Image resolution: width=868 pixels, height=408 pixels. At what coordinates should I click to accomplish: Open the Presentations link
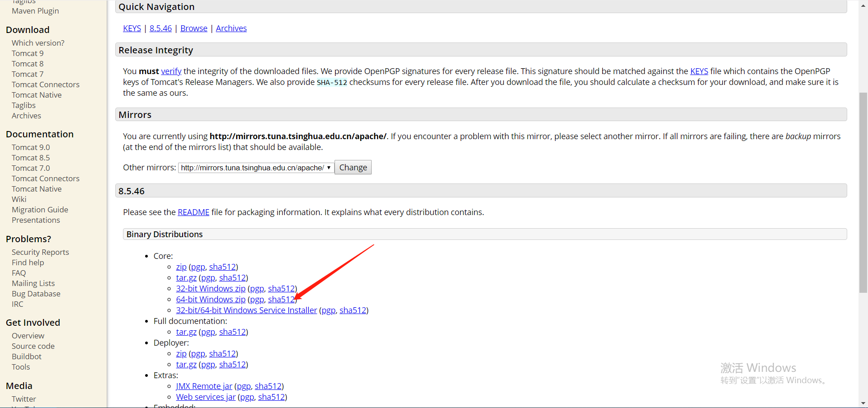point(36,220)
